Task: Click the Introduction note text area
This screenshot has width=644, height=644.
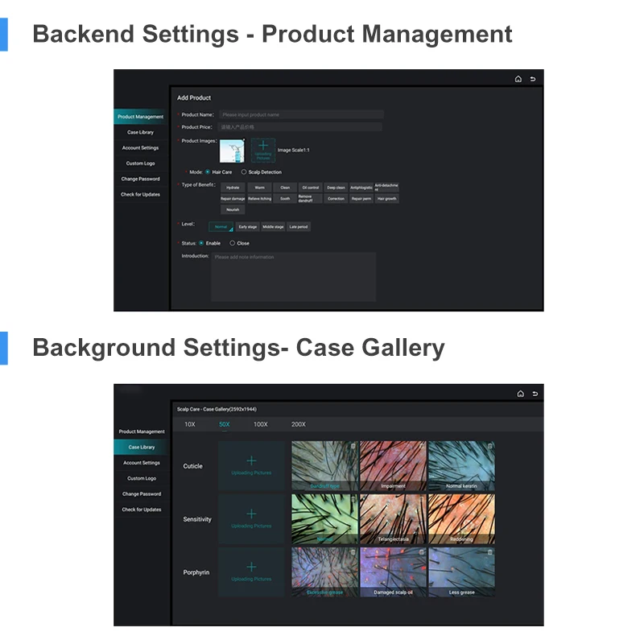Action: (293, 278)
